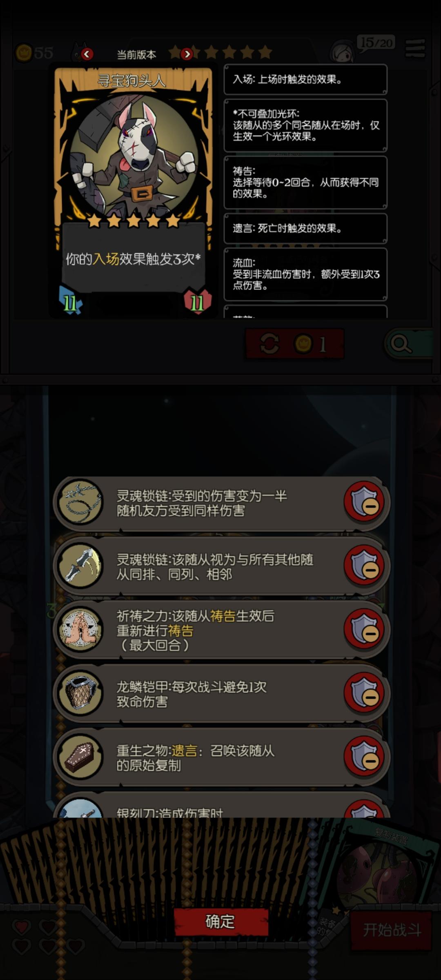Click the 开始战斗 start battle button
This screenshot has height=980, width=441.
click(392, 930)
